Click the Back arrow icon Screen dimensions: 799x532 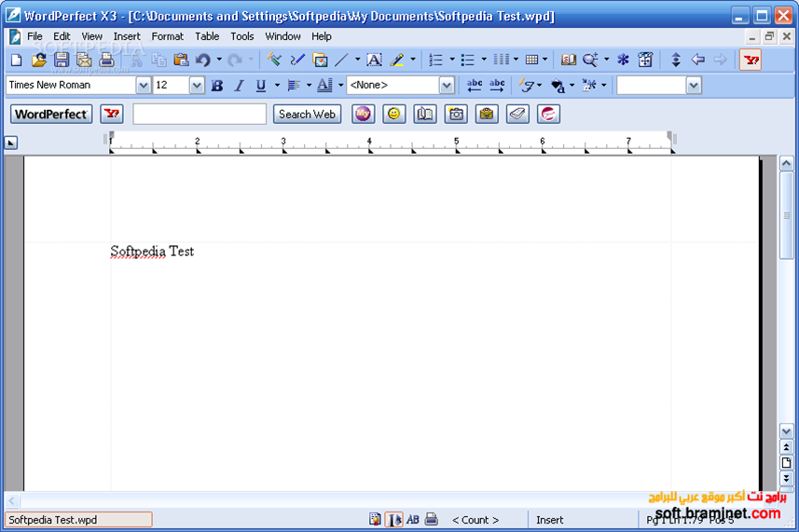(697, 60)
